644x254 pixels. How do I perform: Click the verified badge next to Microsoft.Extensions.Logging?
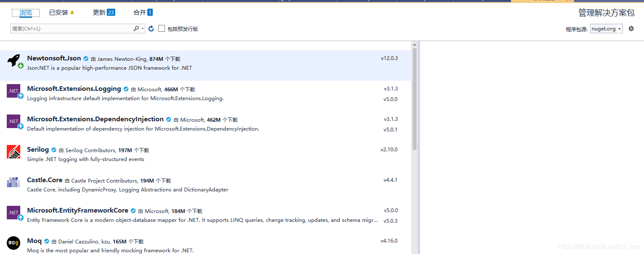pos(126,89)
